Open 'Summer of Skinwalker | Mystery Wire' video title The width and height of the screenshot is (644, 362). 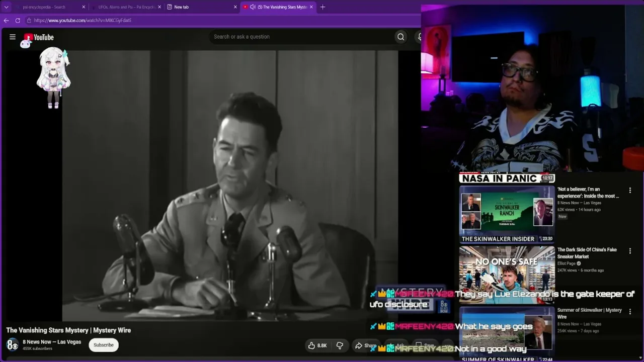tap(590, 313)
